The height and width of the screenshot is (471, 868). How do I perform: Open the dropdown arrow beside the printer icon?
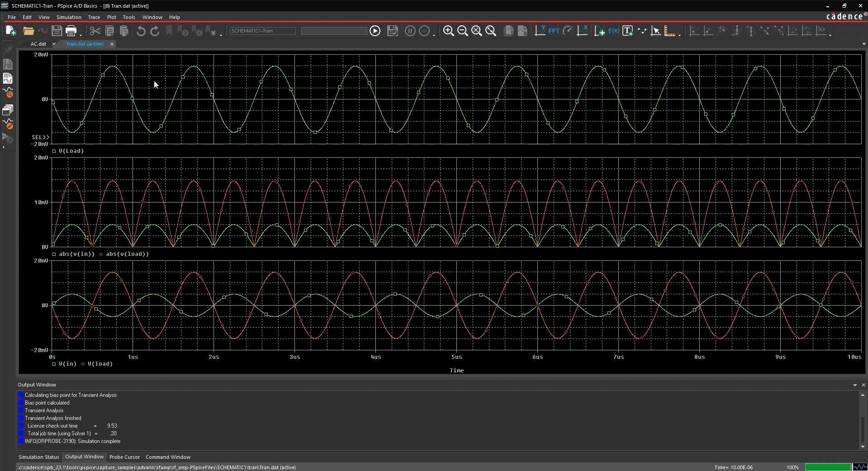point(81,35)
